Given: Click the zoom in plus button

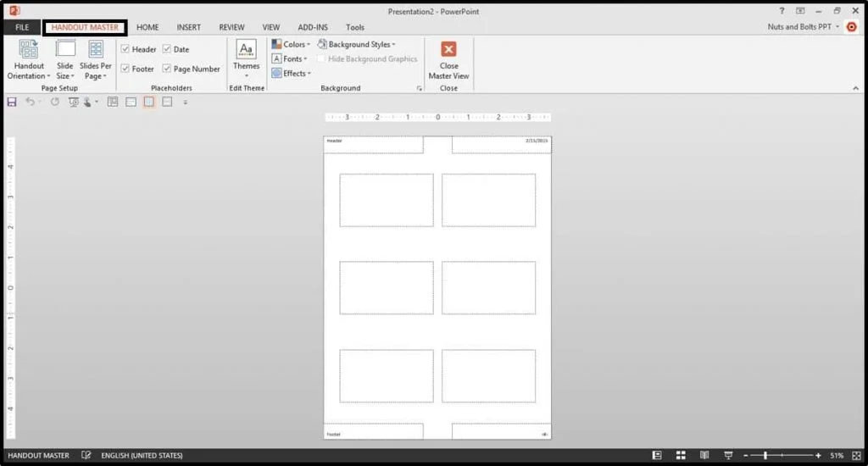Looking at the screenshot, I should pyautogui.click(x=818, y=456).
